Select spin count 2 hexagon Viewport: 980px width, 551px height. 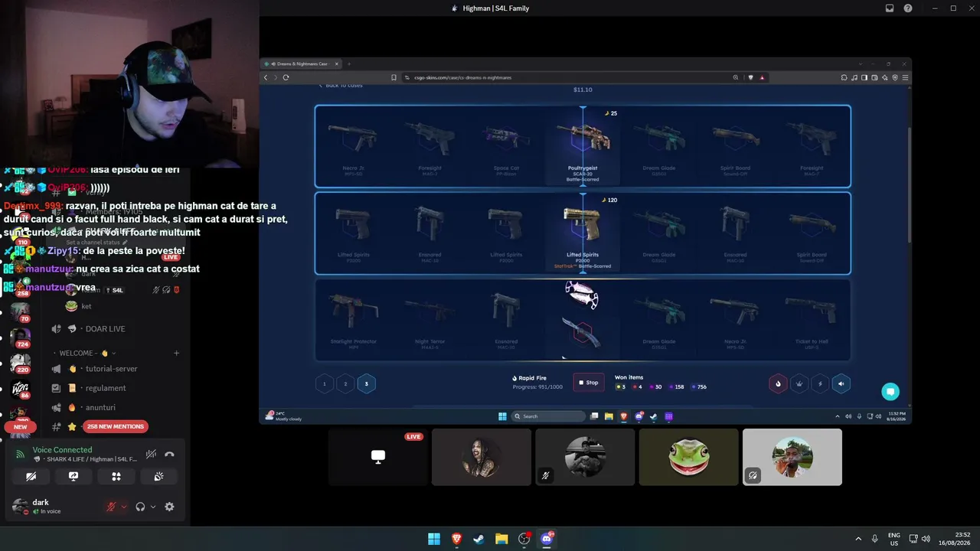point(345,383)
